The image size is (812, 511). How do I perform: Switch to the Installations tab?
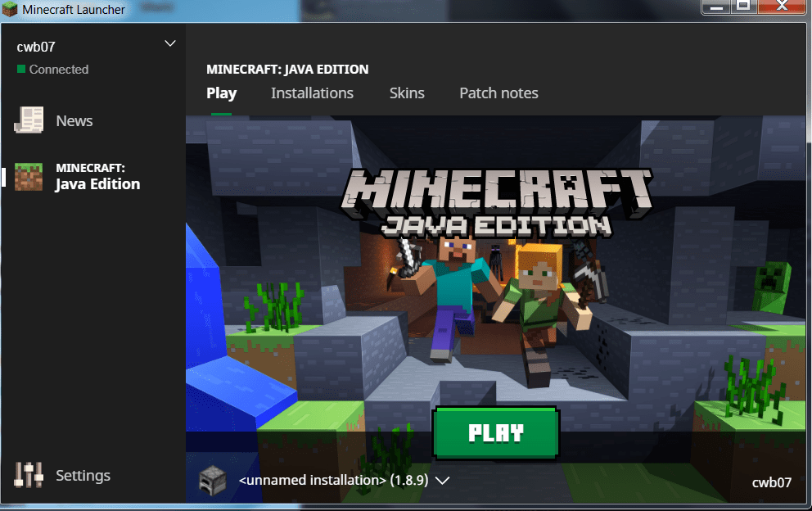tap(312, 93)
